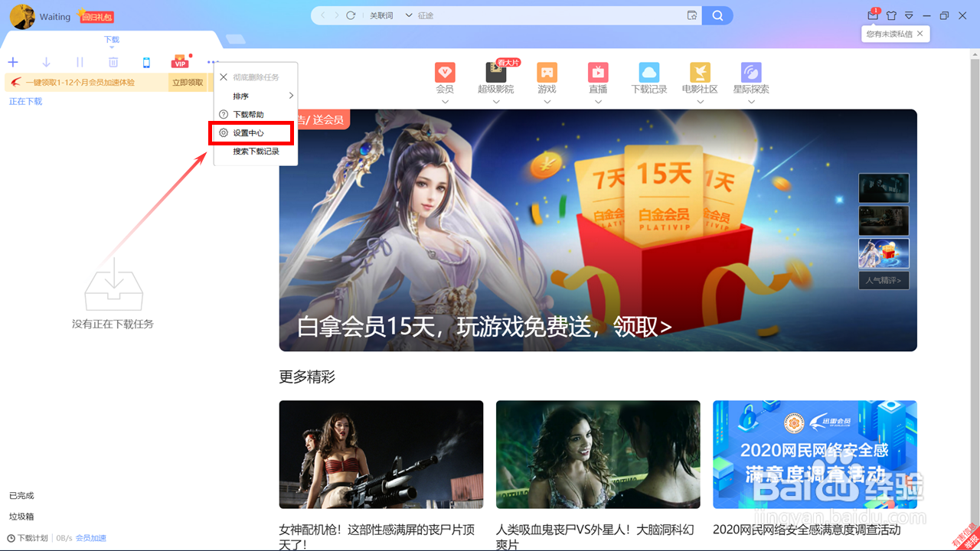Open the 人类吸血鬼丧尸VS外星人 video thumbnail

pyautogui.click(x=598, y=455)
